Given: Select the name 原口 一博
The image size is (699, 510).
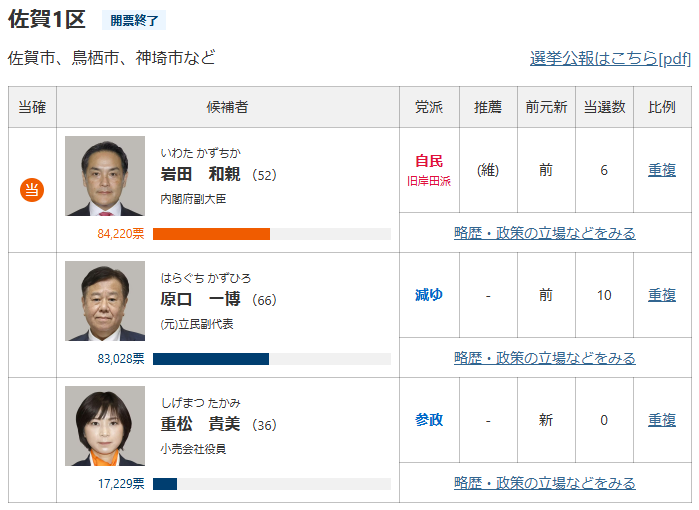Looking at the screenshot, I should [x=201, y=299].
